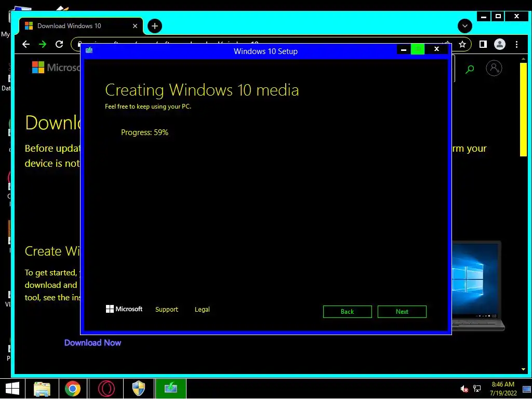Expand Chrome tab search dropdown
The width and height of the screenshot is (532, 399).
pyautogui.click(x=465, y=26)
